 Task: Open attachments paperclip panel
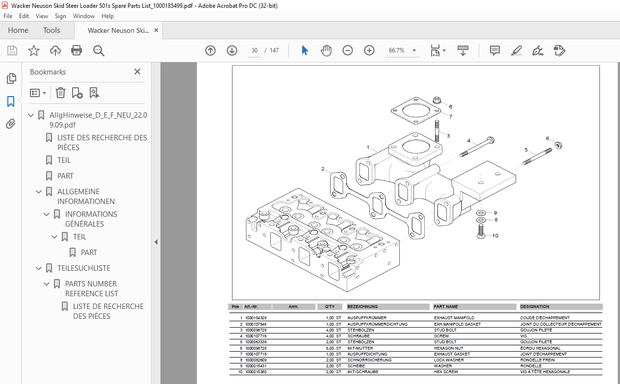point(11,124)
